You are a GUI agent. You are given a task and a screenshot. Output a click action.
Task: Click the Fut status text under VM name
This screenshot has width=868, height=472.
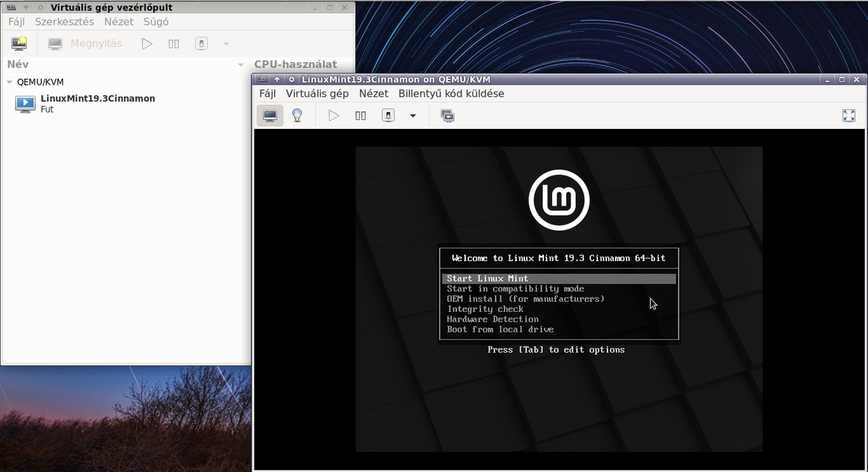point(47,109)
